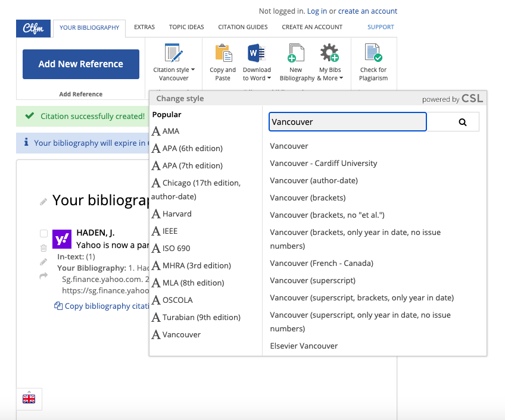Click the Download to Word icon

click(256, 52)
